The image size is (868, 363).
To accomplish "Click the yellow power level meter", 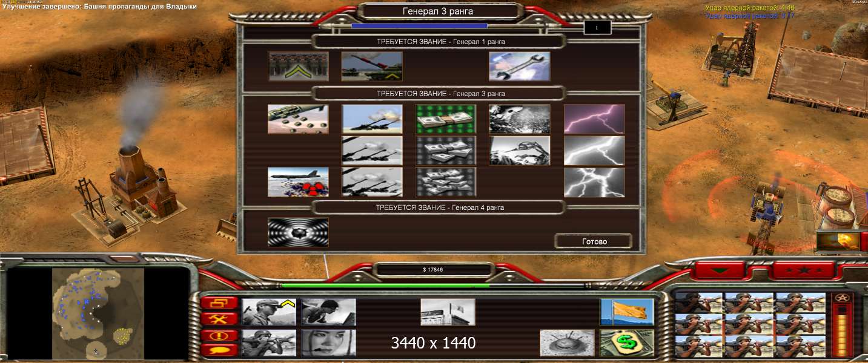I will [x=843, y=330].
